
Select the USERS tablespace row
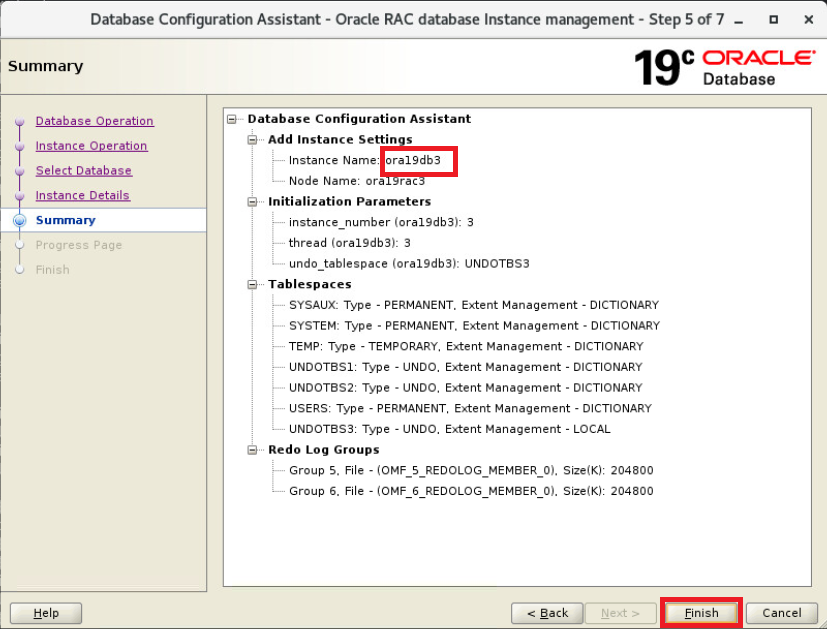pyautogui.click(x=470, y=409)
